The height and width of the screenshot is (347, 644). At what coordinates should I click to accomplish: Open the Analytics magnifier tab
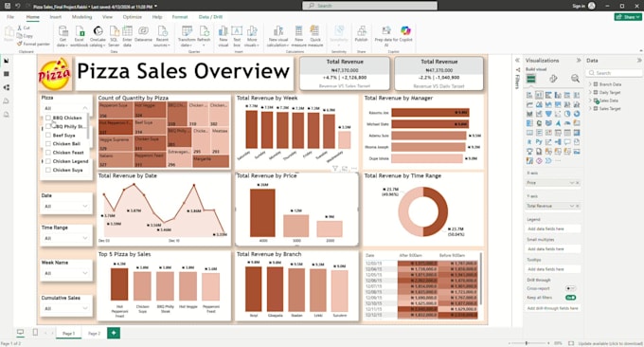click(x=576, y=79)
